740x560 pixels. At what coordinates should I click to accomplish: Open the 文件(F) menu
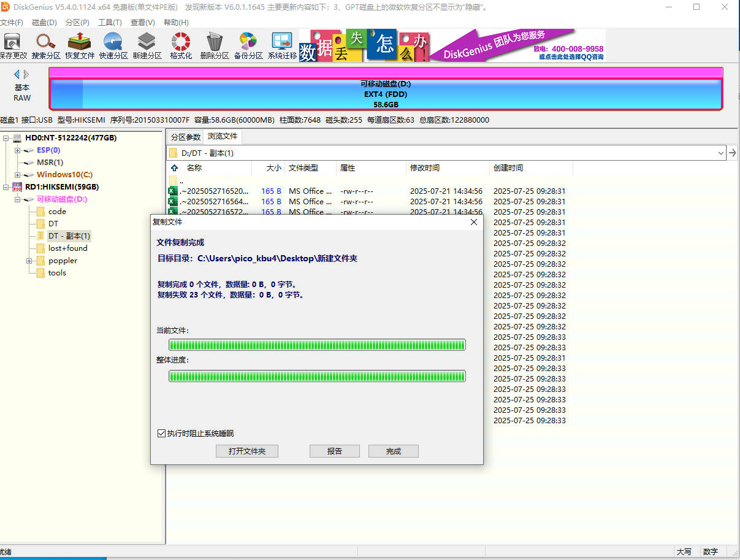coord(11,22)
